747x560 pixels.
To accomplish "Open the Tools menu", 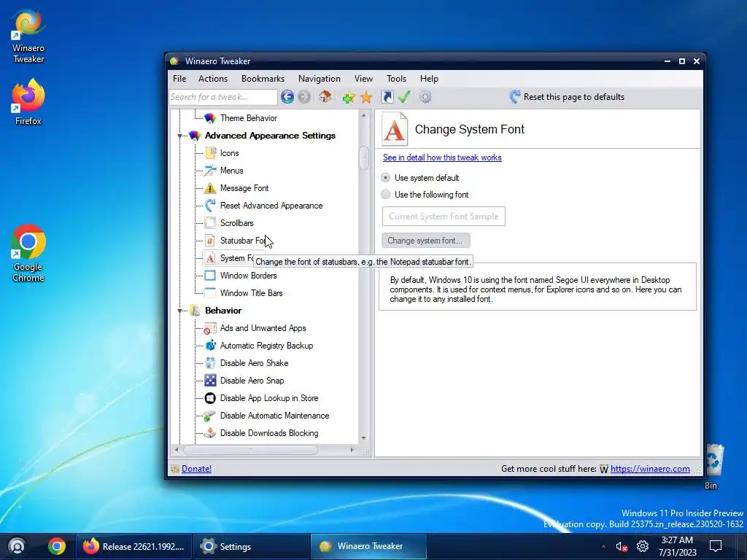I will point(396,79).
